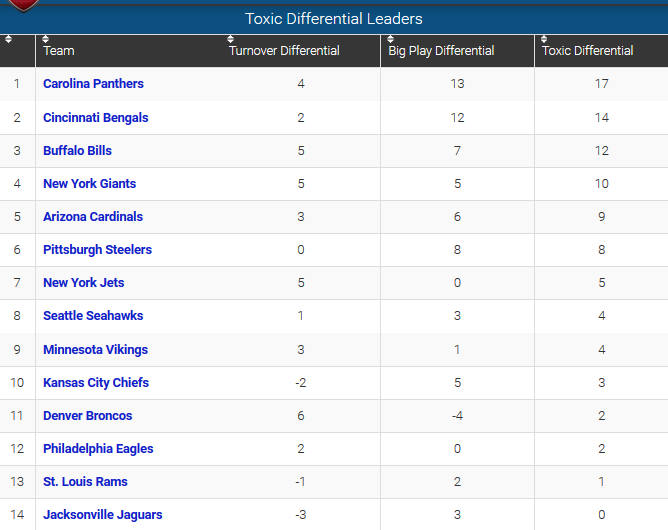Click the Turnover Differential header label
This screenshot has width=668, height=530.
(284, 51)
